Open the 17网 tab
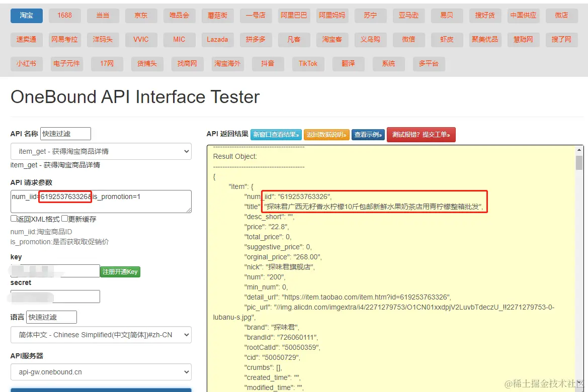Screen dimensions: 588x392 pyautogui.click(x=107, y=63)
